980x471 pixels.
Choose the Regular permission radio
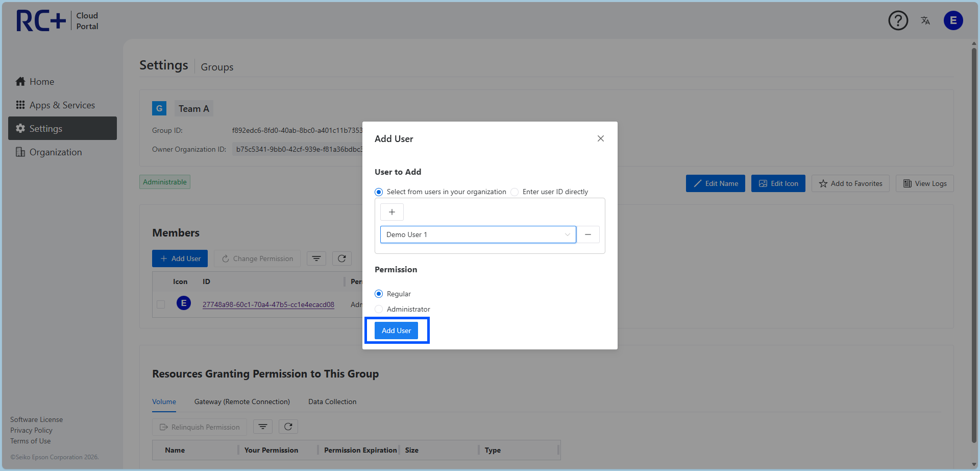tap(379, 294)
